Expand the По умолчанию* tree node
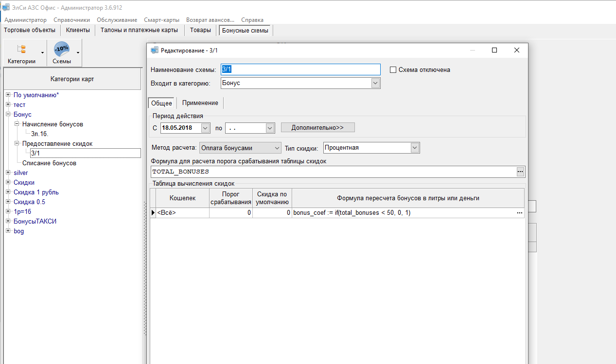 (x=8, y=95)
